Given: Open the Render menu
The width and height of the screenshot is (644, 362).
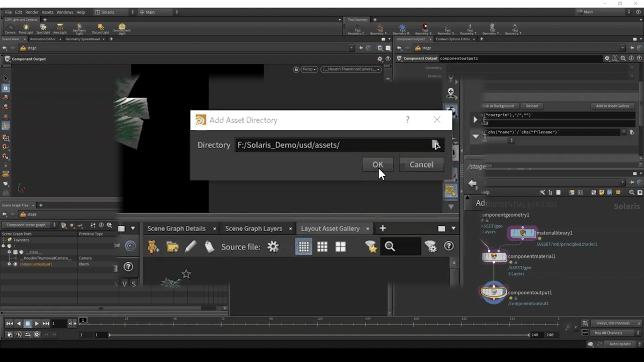Looking at the screenshot, I should tap(32, 12).
